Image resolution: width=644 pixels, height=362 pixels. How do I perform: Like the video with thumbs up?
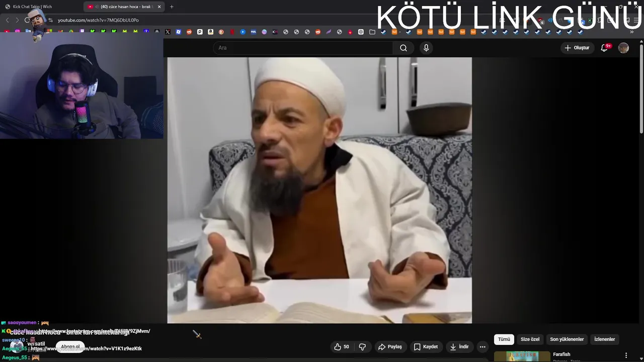(342, 346)
